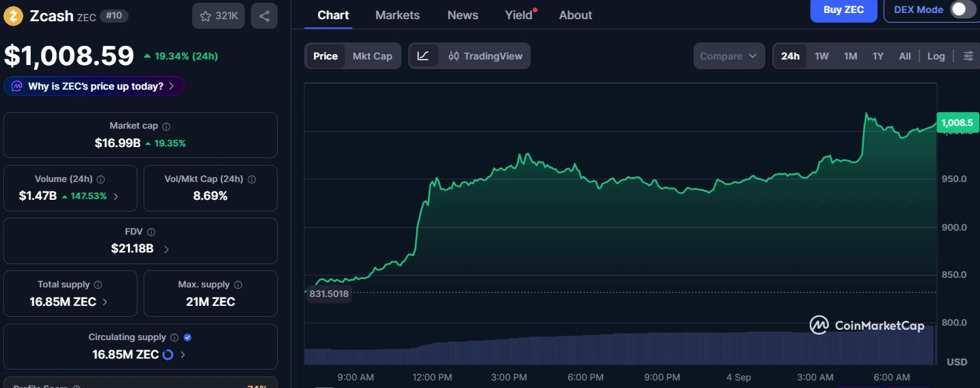Image resolution: width=980 pixels, height=388 pixels.
Task: Click the verified badge beside Circulating supply
Action: 187,337
